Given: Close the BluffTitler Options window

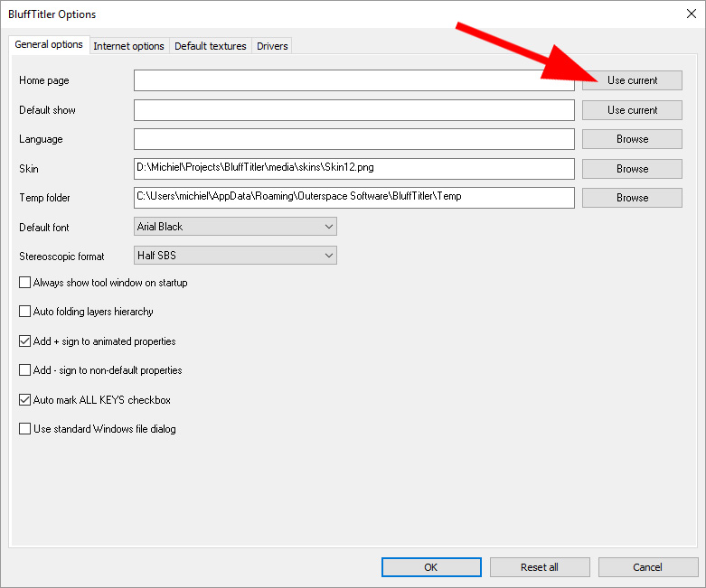Looking at the screenshot, I should click(x=692, y=14).
